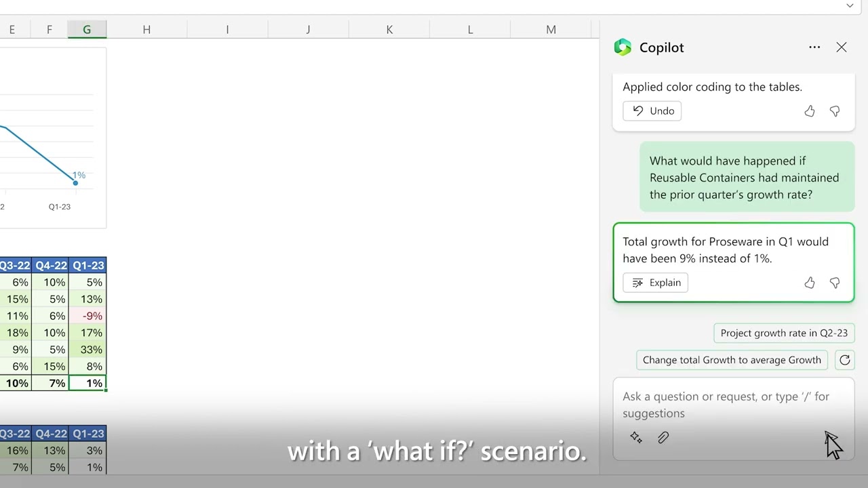This screenshot has height=488, width=868.
Task: Choose Change total Growth to average Growth
Action: (x=732, y=360)
